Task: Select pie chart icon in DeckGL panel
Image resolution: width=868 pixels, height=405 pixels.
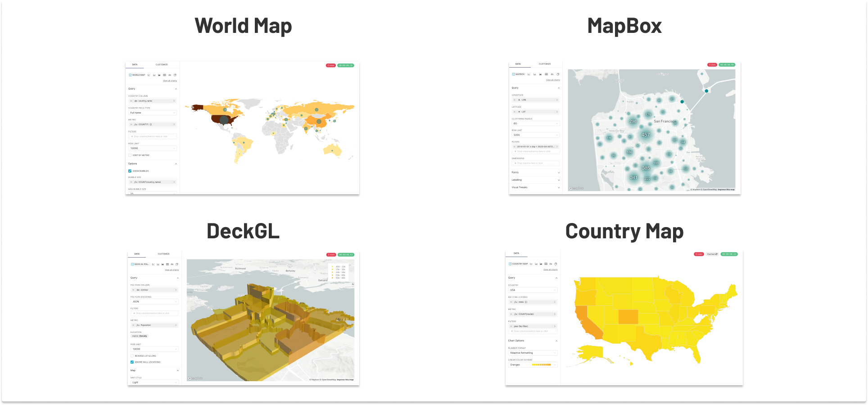Action: pos(177,264)
